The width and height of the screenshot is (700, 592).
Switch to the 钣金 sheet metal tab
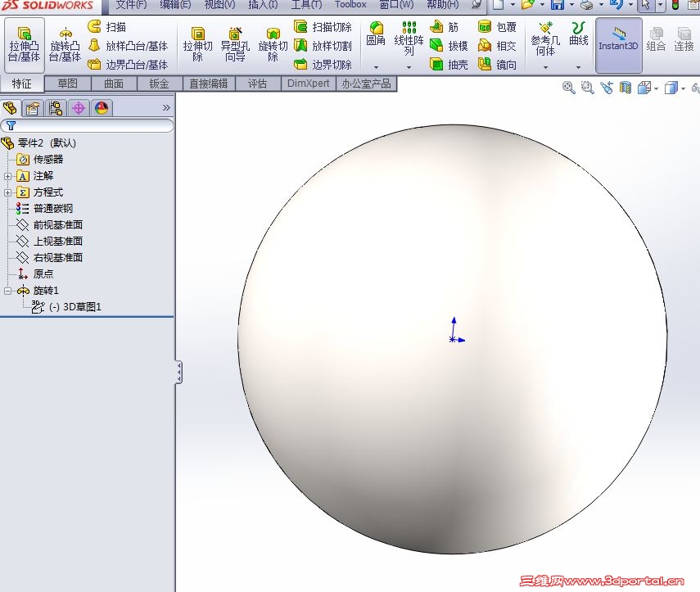pos(160,84)
